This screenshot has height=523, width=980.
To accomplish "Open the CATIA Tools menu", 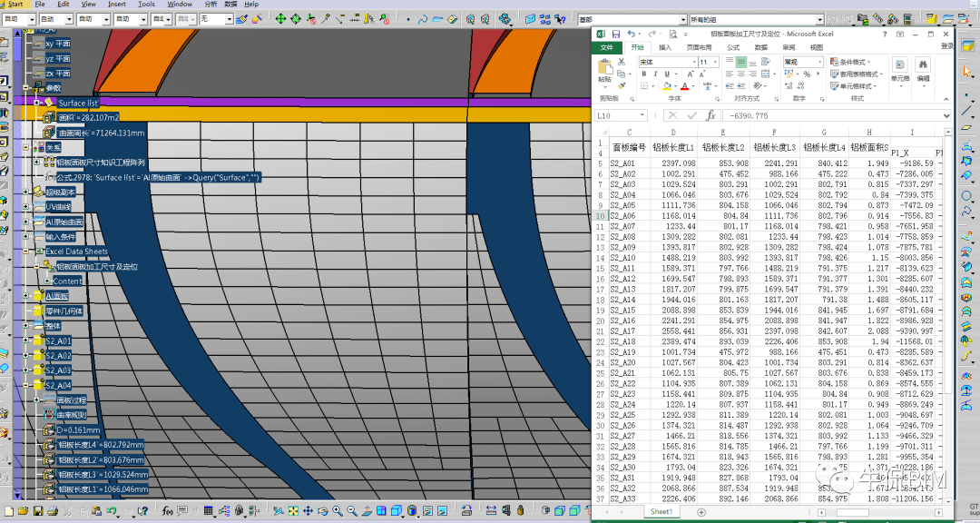I will click(146, 5).
